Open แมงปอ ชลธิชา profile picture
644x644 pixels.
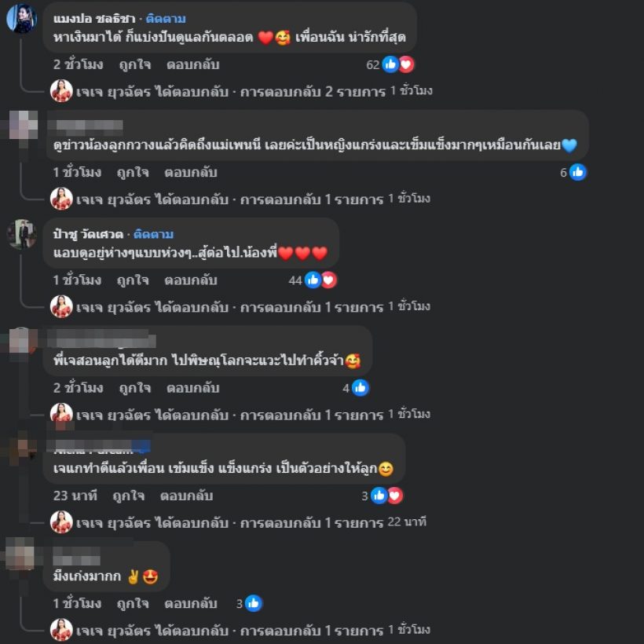click(x=22, y=19)
